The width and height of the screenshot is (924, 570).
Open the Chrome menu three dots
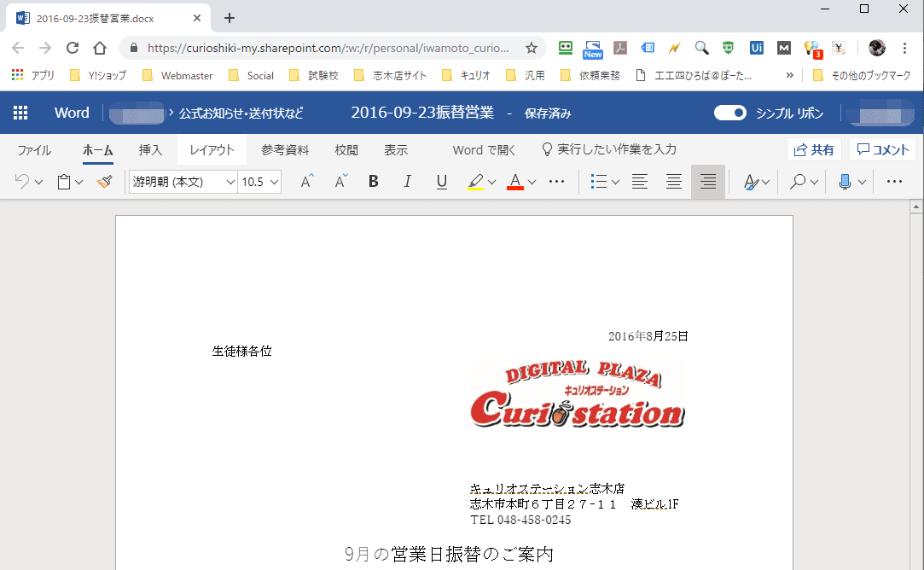click(x=904, y=48)
